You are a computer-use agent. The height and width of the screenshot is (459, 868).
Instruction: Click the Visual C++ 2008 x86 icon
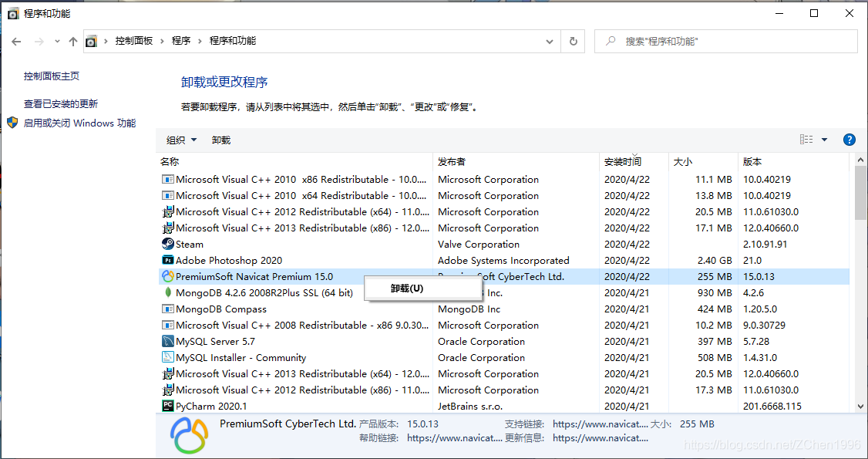[168, 325]
